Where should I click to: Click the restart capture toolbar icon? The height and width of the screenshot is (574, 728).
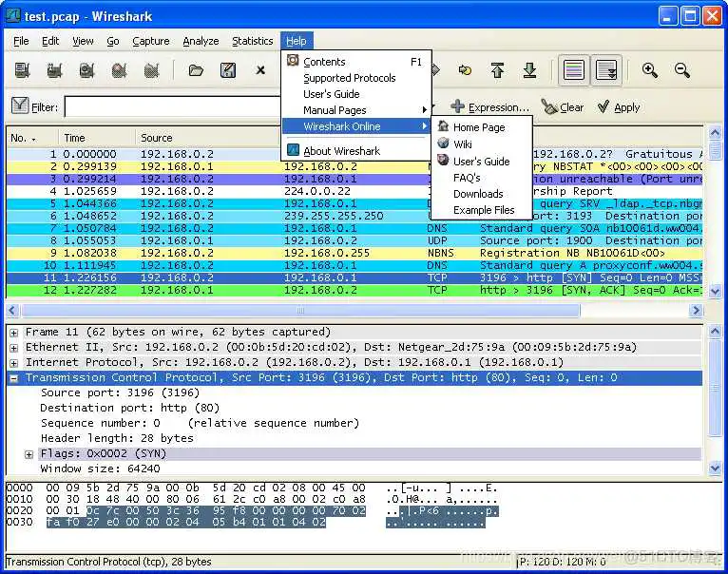tap(151, 70)
